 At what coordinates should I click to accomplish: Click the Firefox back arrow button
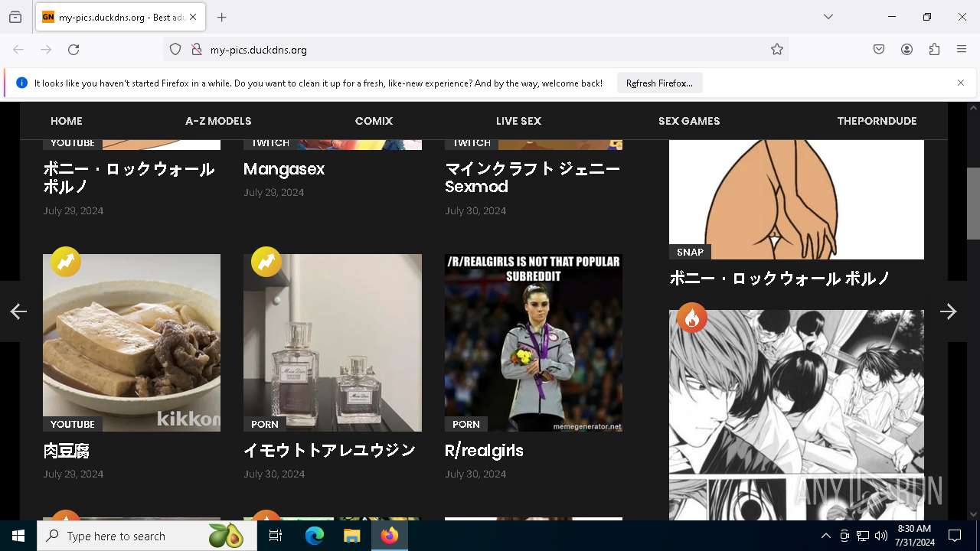point(18,50)
